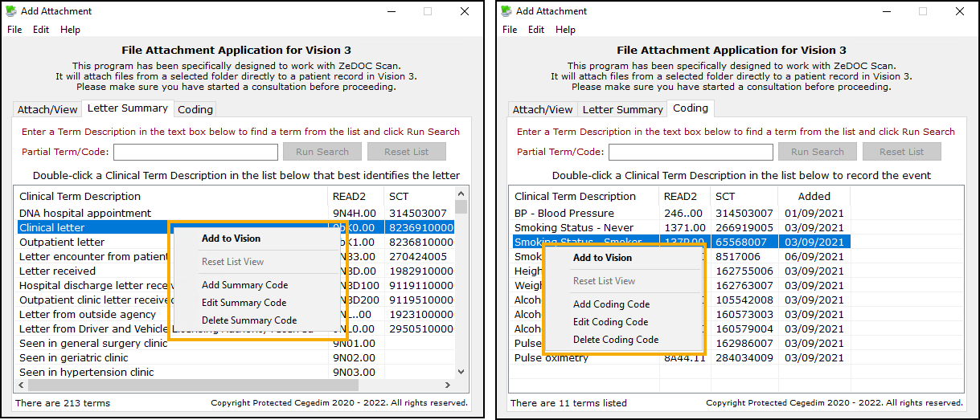The image size is (980, 420).
Task: Click the term list's vertical scrollbar down arrow
Action: point(461,372)
